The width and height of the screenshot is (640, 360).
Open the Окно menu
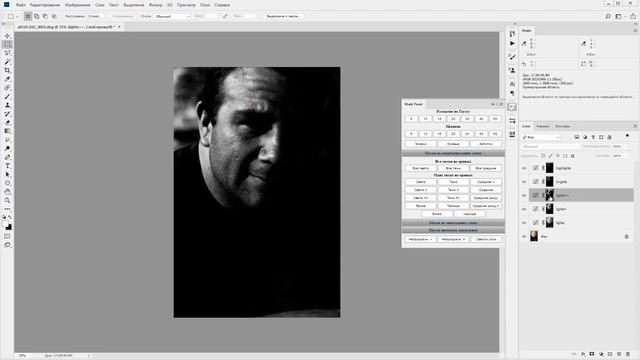click(205, 5)
